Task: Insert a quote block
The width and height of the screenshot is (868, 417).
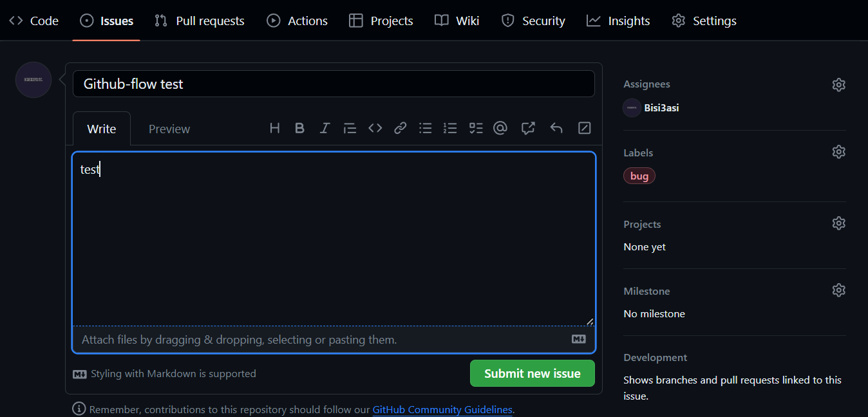Action: click(350, 128)
